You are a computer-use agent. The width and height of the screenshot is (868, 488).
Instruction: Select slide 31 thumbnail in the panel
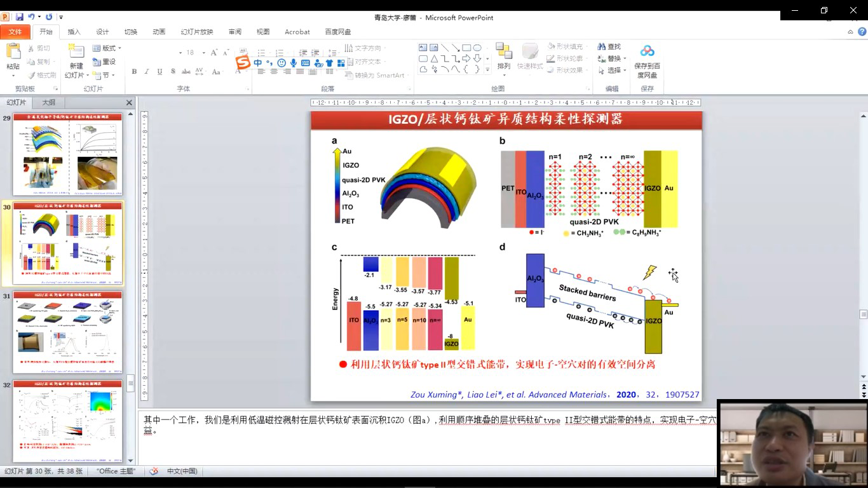[x=67, y=332]
